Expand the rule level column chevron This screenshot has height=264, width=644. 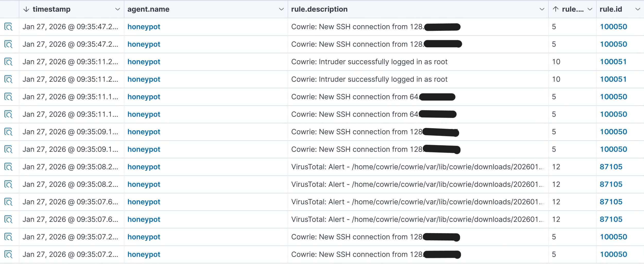[x=590, y=9]
